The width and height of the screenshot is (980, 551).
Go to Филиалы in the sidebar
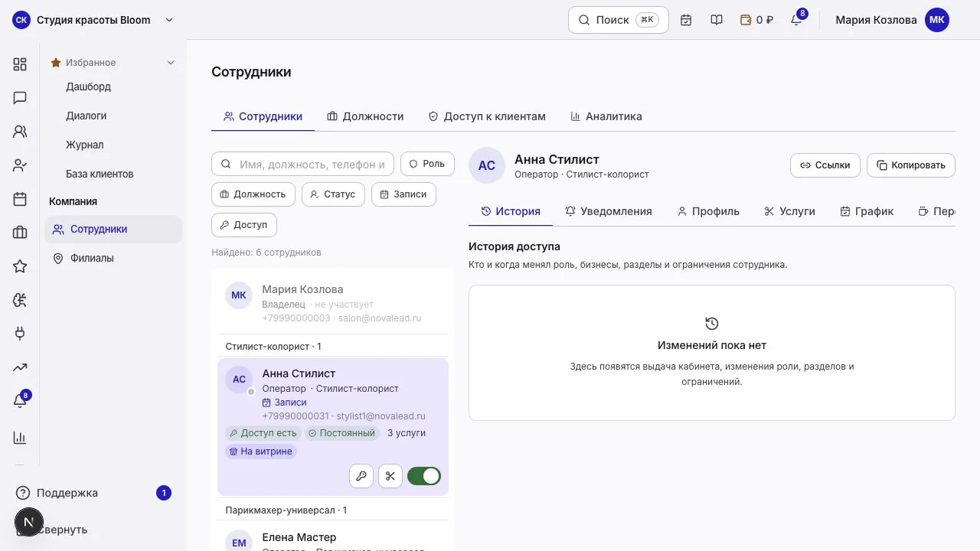coord(113,259)
